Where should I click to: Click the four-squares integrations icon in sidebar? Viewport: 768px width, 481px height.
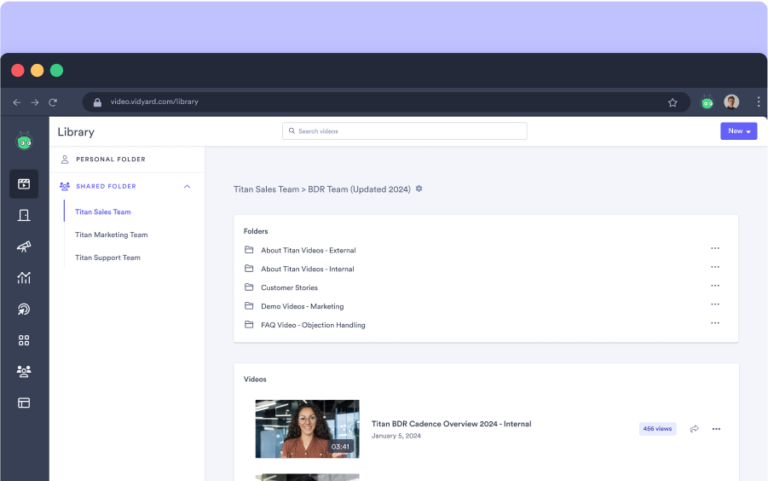pyautogui.click(x=24, y=340)
